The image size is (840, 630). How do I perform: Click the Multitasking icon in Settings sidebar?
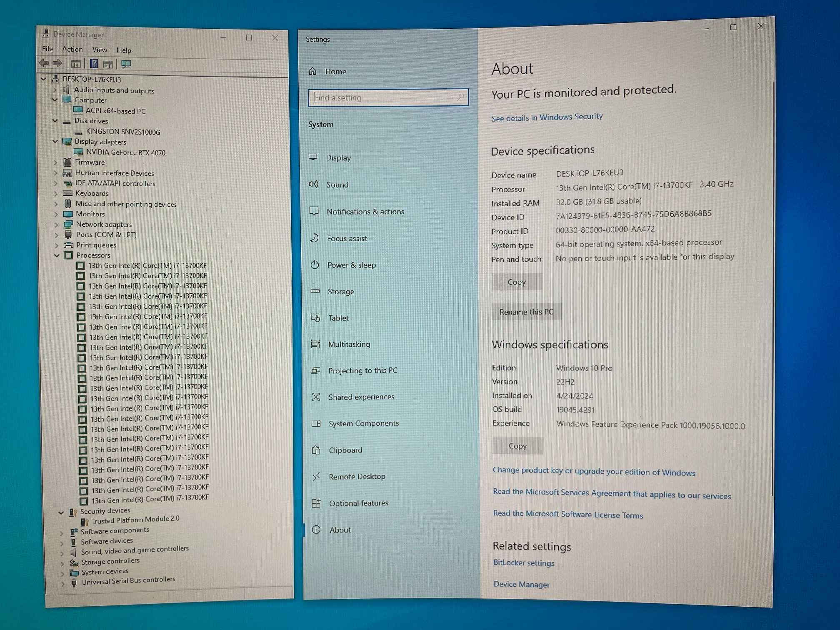(315, 344)
